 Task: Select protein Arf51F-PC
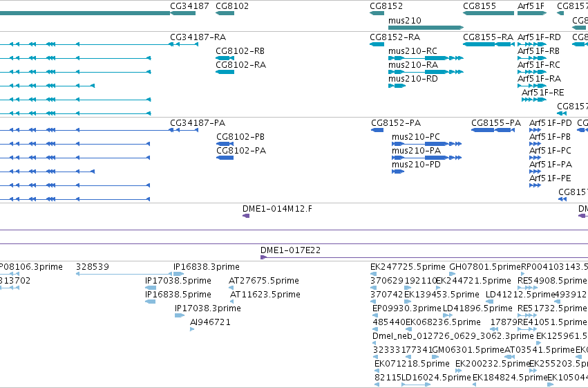(x=550, y=151)
